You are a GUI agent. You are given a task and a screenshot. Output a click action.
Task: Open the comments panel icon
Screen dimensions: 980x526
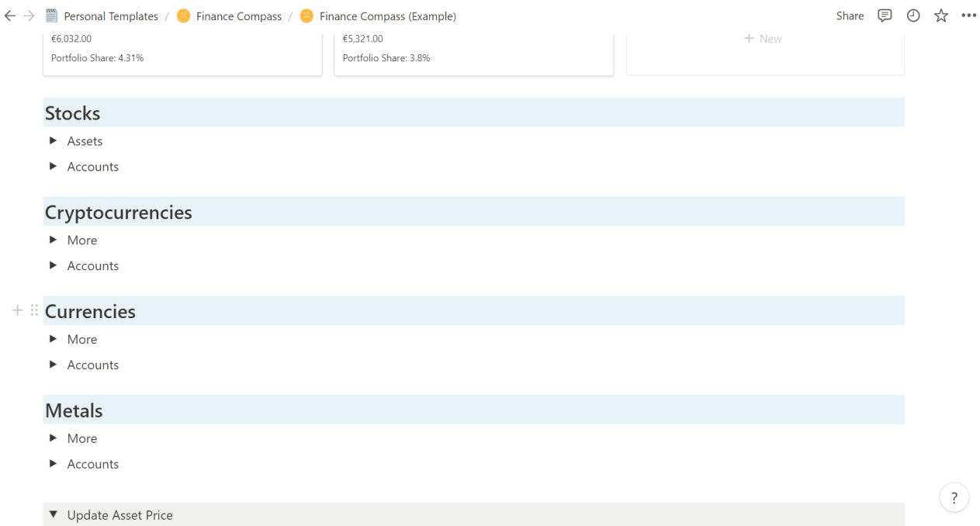pyautogui.click(x=884, y=16)
